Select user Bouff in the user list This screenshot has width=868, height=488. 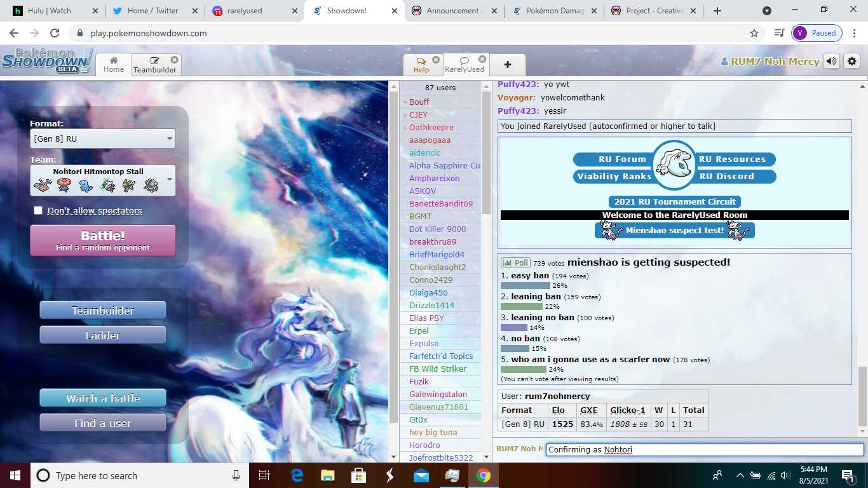pos(419,102)
